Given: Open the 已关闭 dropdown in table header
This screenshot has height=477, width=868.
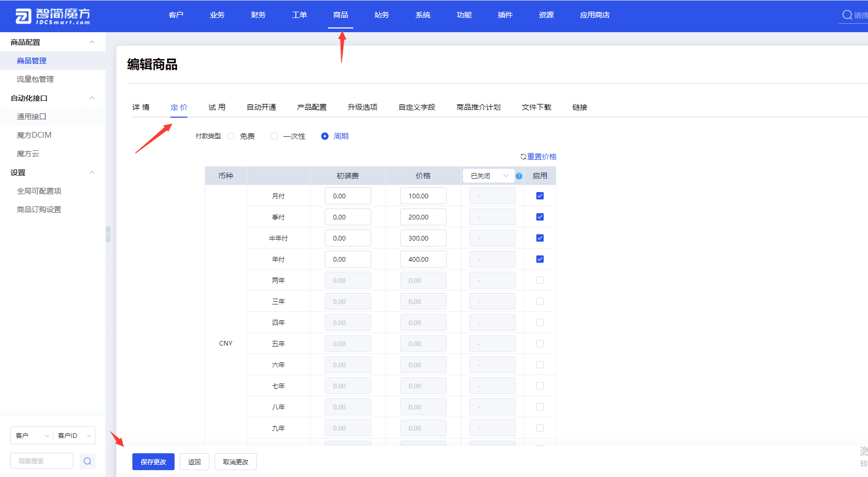Looking at the screenshot, I should click(x=488, y=176).
